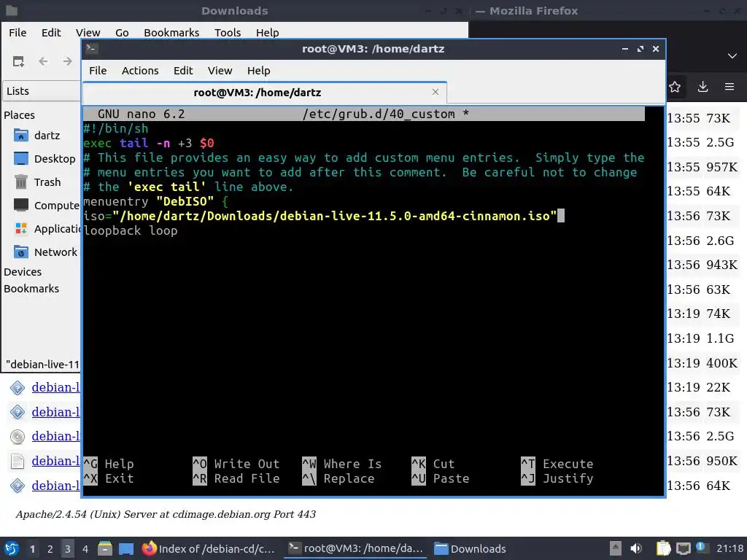The width and height of the screenshot is (747, 560).
Task: Click the Computer monitor icon in sidebar
Action: [x=21, y=205]
